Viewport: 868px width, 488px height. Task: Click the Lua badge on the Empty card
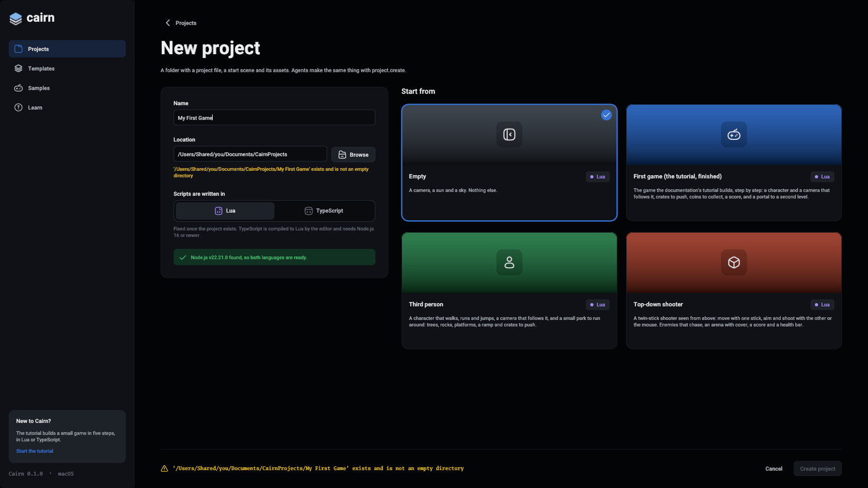pos(598,177)
